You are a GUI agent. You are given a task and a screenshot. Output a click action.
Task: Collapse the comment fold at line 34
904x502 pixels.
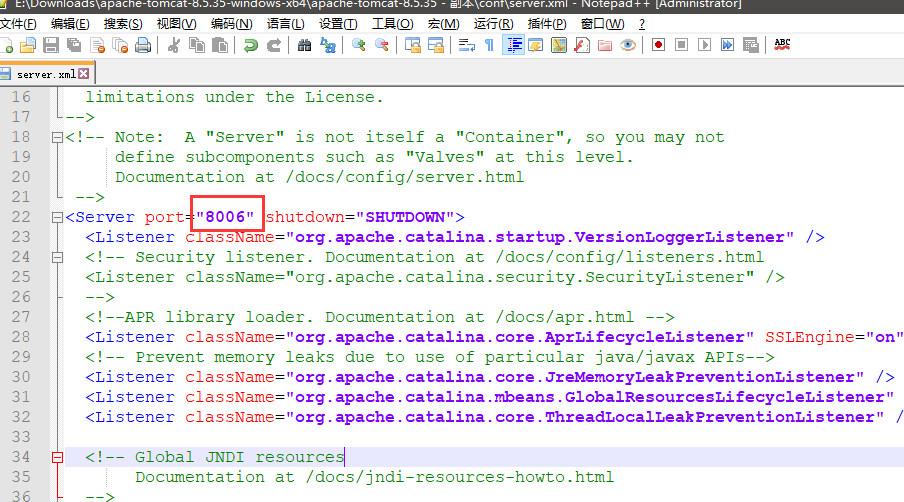tap(57, 457)
